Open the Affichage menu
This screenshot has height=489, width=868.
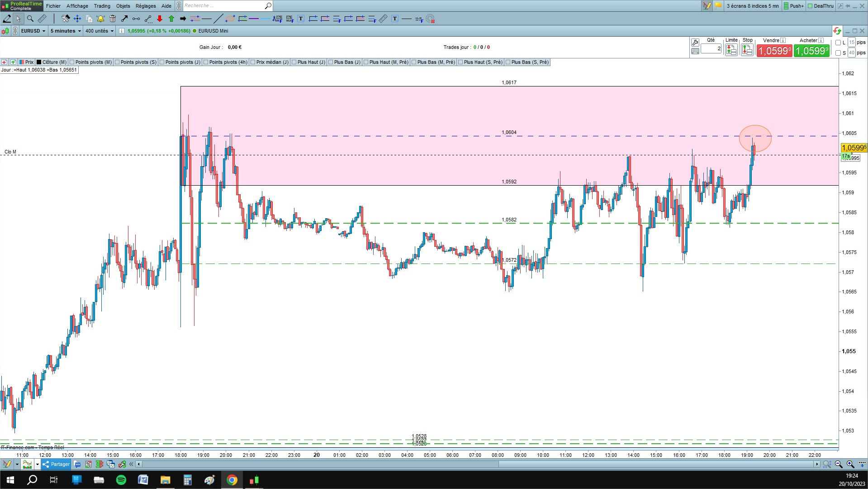pos(77,6)
